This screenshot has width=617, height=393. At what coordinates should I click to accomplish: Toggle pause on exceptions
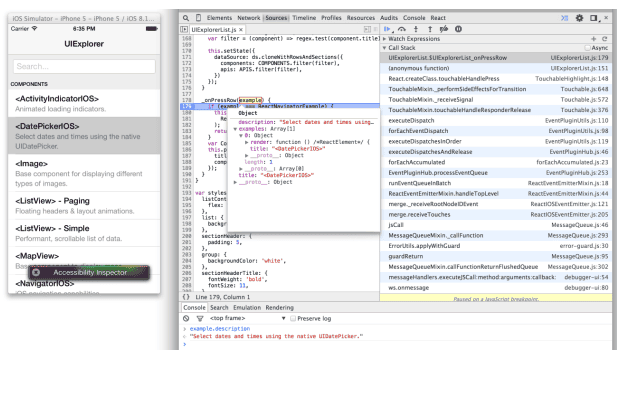(458, 29)
